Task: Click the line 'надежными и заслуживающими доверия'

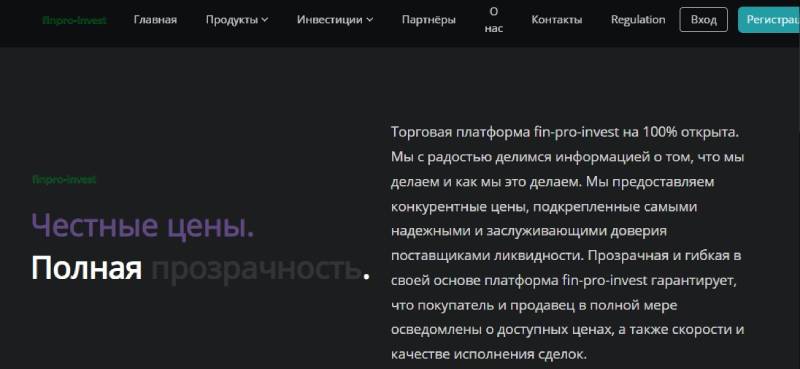Action: pyautogui.click(x=529, y=231)
